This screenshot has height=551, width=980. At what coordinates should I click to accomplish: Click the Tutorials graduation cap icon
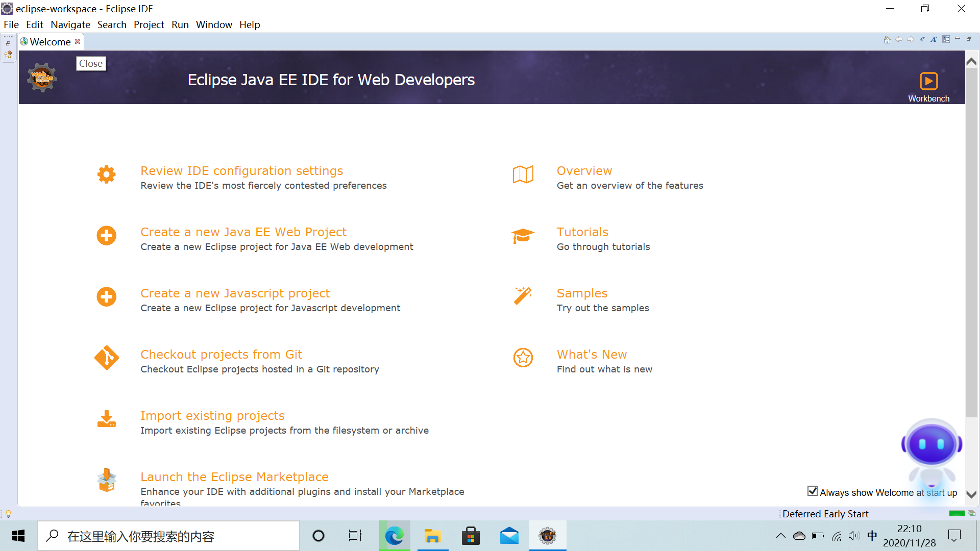[523, 236]
